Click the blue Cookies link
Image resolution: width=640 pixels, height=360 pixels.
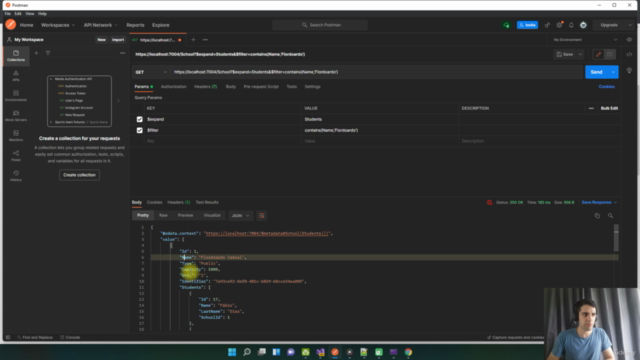[607, 87]
